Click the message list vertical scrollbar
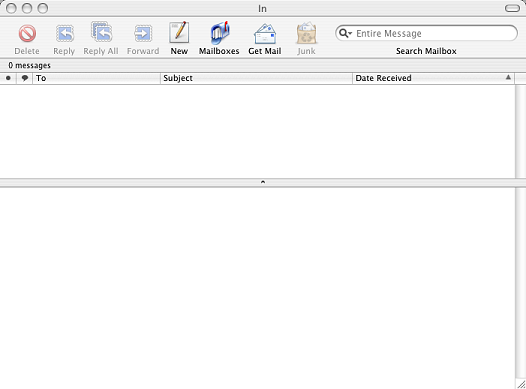The image size is (526, 389). pyautogui.click(x=521, y=131)
